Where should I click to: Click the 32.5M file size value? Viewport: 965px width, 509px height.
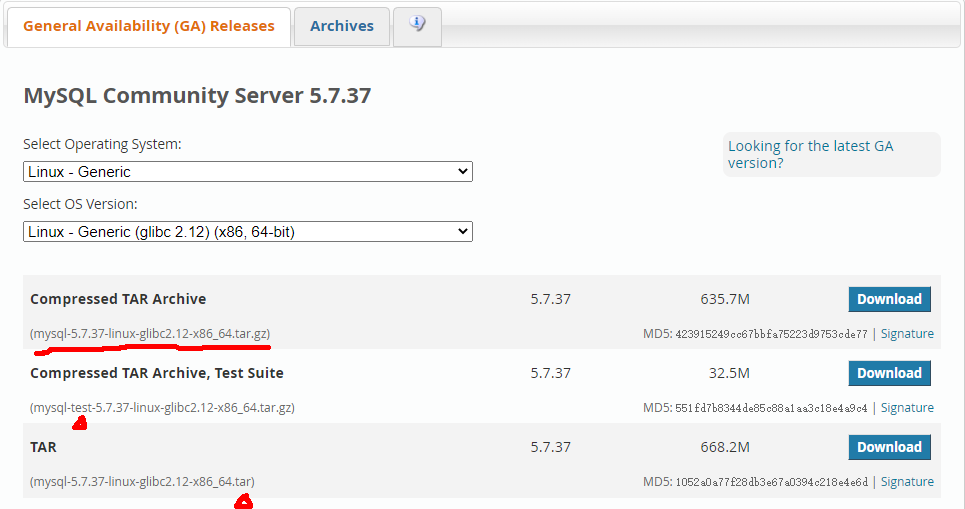click(x=729, y=373)
